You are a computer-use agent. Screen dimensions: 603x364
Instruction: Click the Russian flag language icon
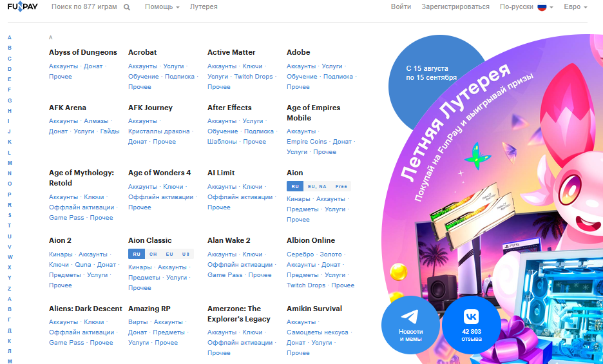point(542,7)
